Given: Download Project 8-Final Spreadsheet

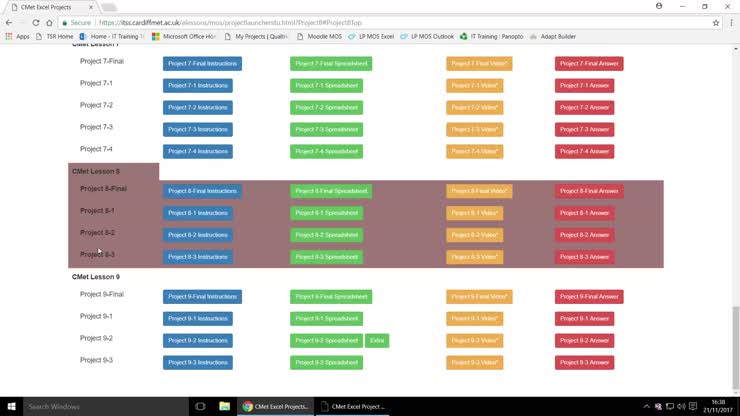Looking at the screenshot, I should tap(331, 191).
